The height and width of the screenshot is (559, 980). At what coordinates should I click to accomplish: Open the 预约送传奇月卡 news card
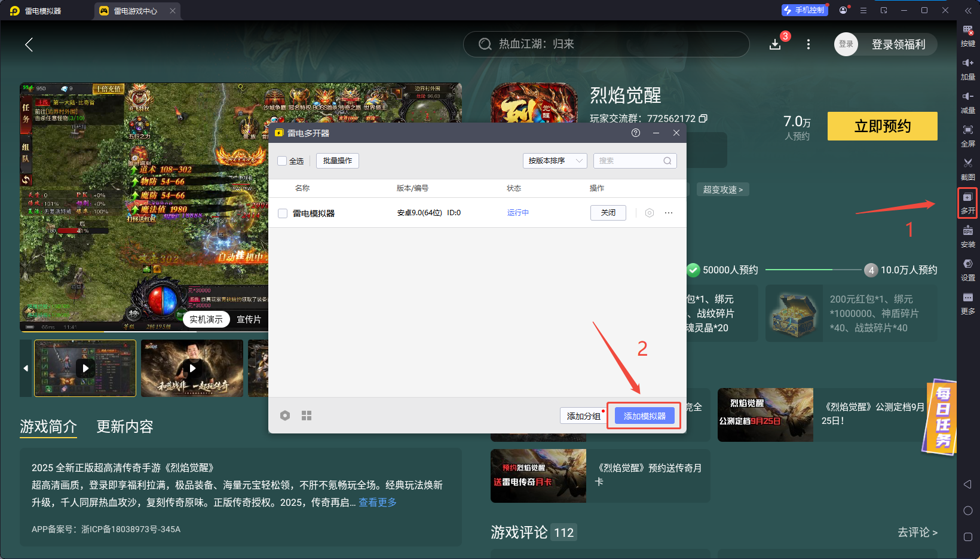coord(601,476)
